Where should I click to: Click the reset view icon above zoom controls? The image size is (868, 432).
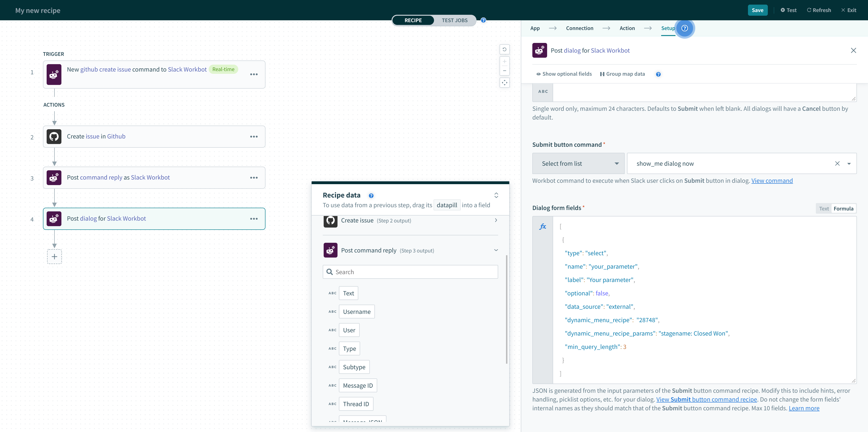pyautogui.click(x=504, y=49)
